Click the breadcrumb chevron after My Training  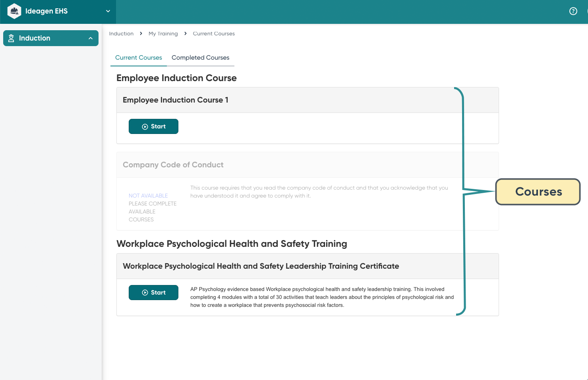click(186, 34)
